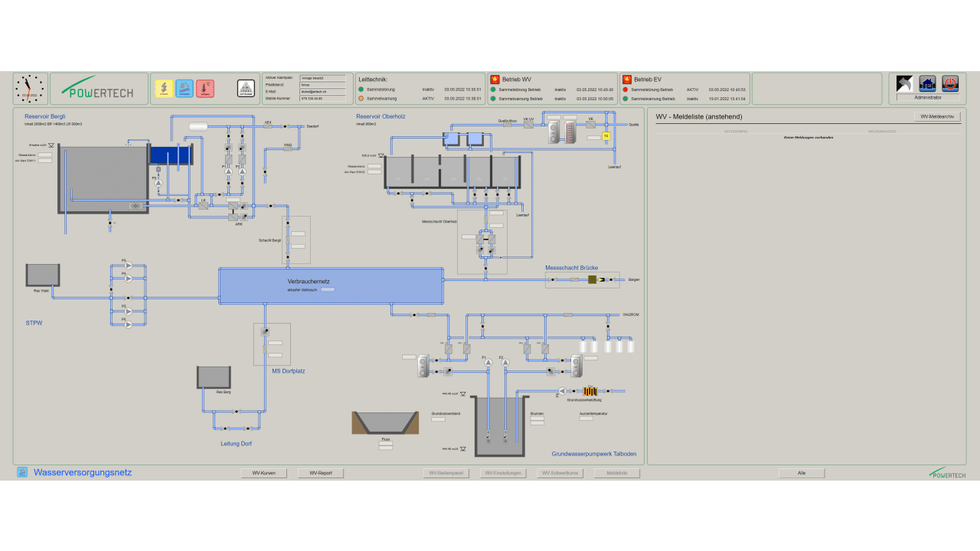Open the blue water supply icon
Image resolution: width=980 pixels, height=551 pixels.
tap(185, 89)
